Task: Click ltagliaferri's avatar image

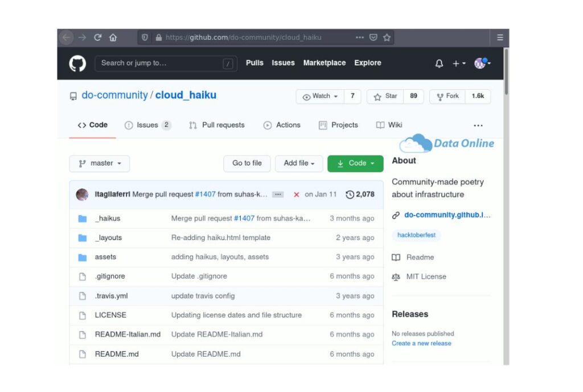Action: point(82,195)
